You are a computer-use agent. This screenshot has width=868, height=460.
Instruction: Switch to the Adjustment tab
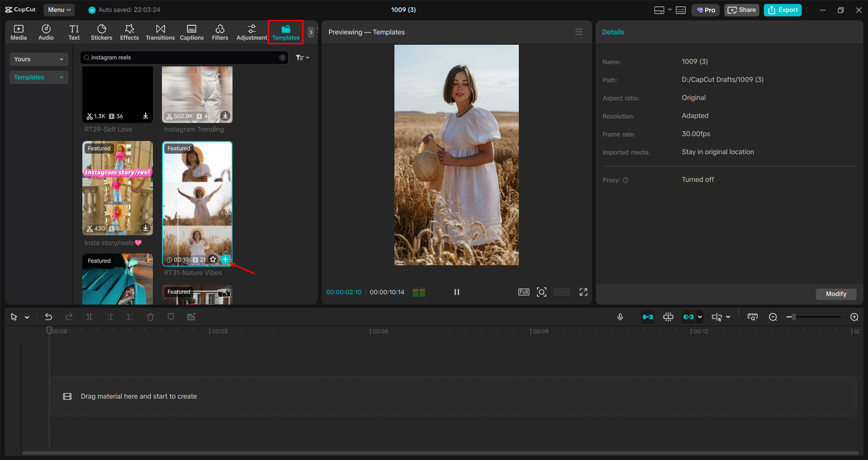(x=251, y=32)
